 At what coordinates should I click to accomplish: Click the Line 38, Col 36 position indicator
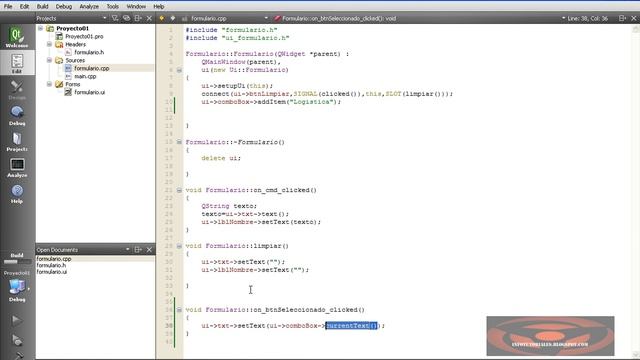587,18
